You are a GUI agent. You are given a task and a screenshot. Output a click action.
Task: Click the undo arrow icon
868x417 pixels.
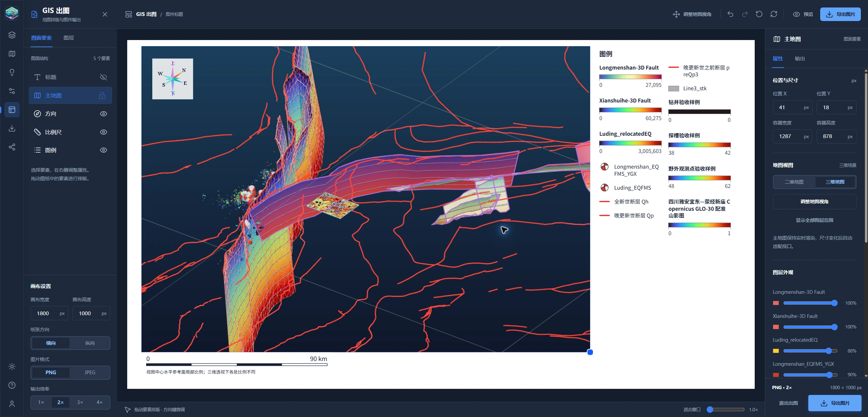pos(730,14)
